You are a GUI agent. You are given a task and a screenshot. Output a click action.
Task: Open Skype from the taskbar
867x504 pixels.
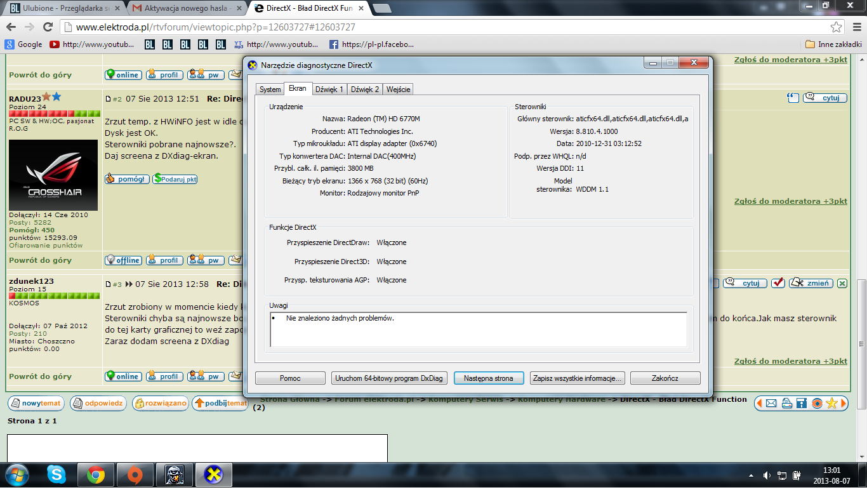point(56,475)
